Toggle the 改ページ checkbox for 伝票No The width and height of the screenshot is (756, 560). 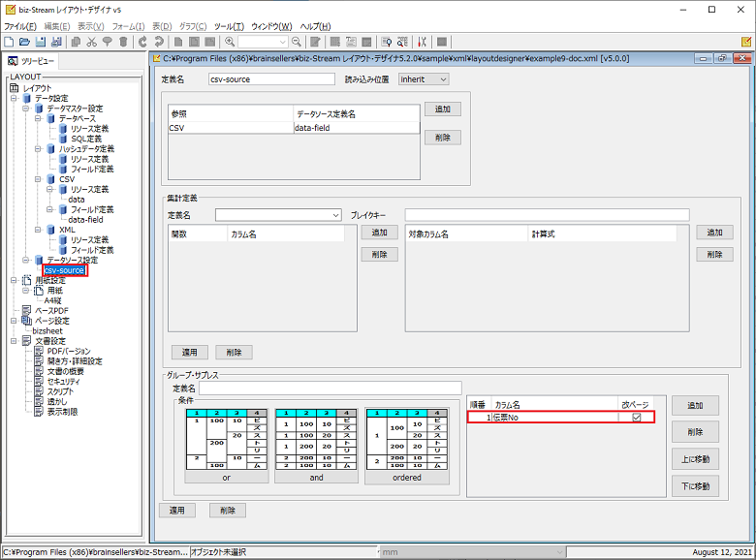637,418
